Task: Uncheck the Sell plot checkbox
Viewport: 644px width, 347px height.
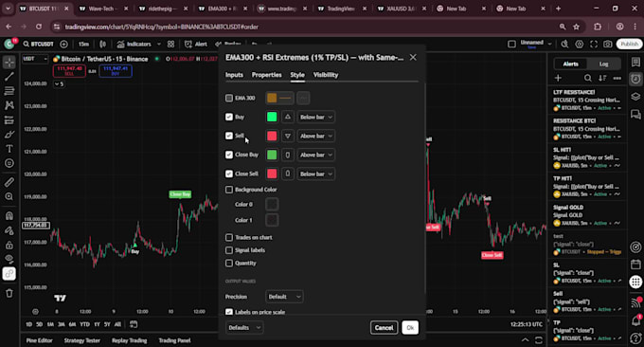Action: pos(229,136)
